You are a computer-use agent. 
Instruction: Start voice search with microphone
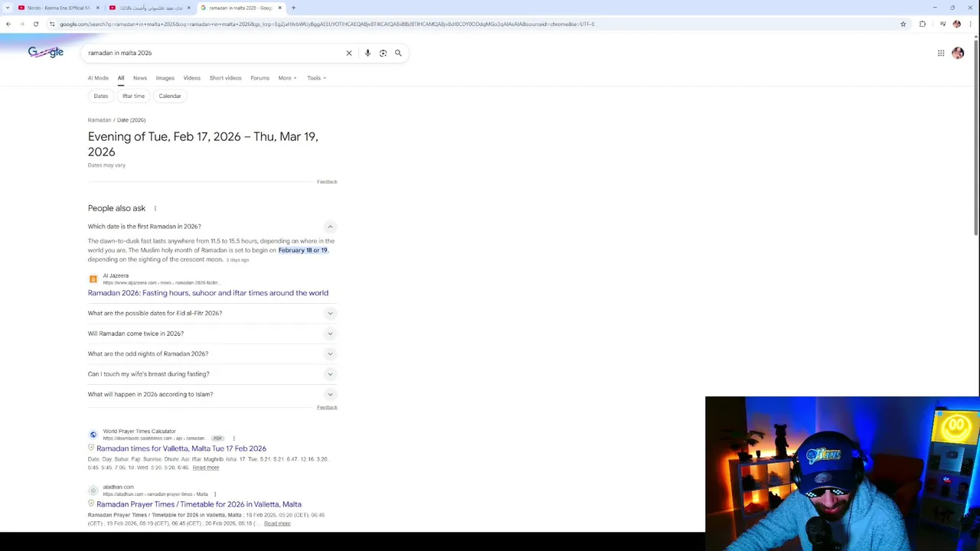367,53
